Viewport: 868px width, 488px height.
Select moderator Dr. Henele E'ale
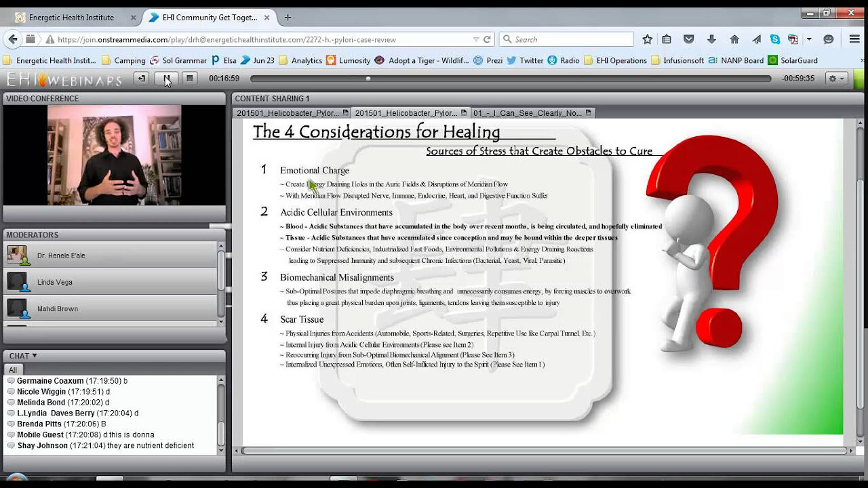111,256
